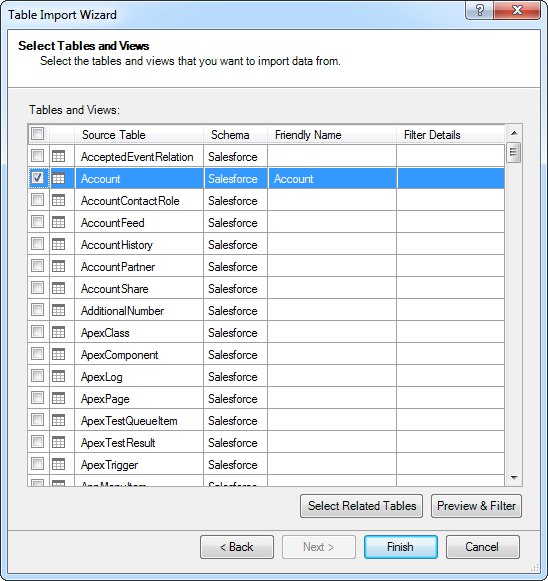Select the AdditionalNumber source table name

pos(123,311)
